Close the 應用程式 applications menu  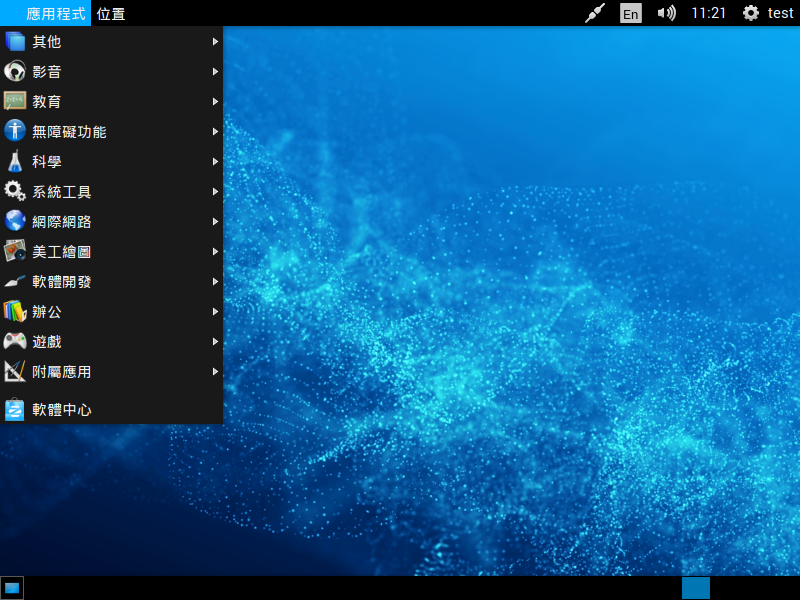[x=45, y=13]
